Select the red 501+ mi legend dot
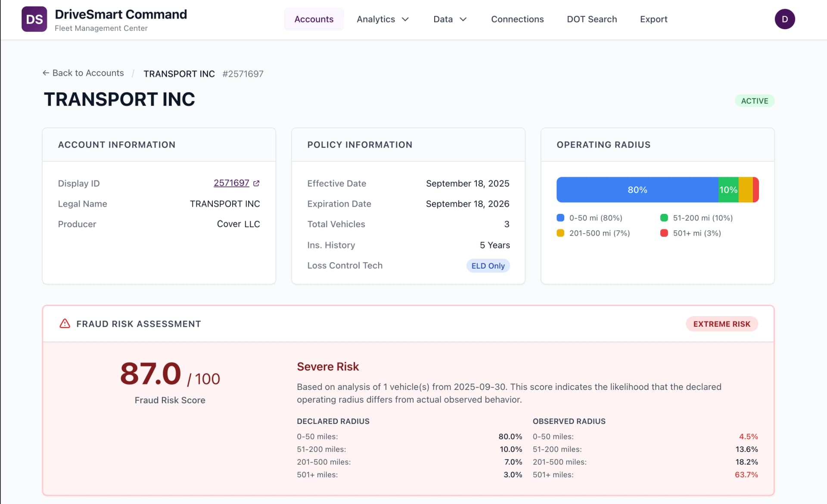Viewport: 827px width, 504px height. [663, 233]
